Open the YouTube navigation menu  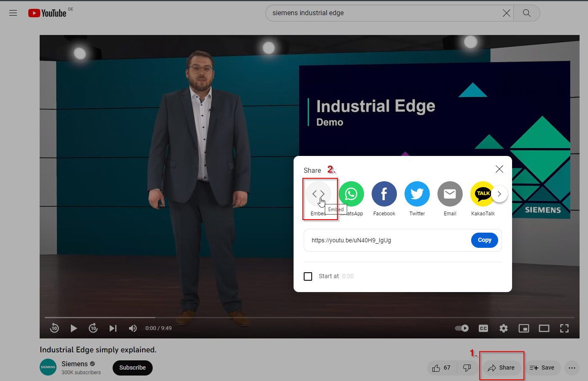click(x=13, y=13)
